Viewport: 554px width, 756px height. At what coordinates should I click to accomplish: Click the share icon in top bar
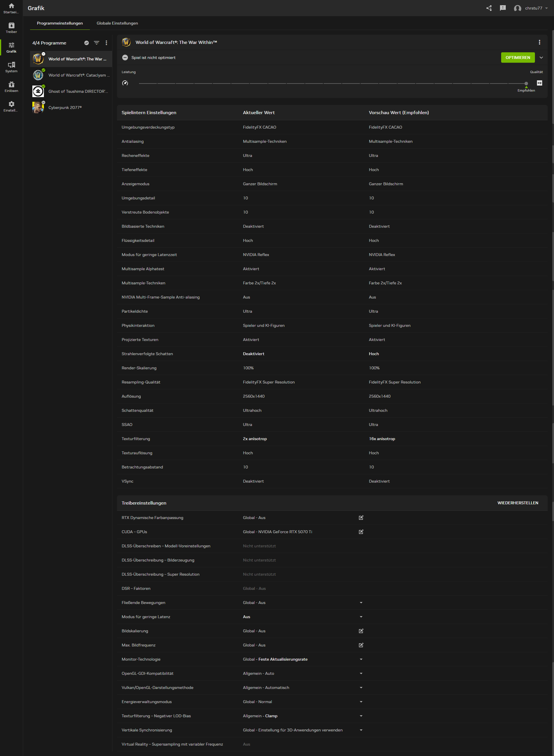(489, 8)
